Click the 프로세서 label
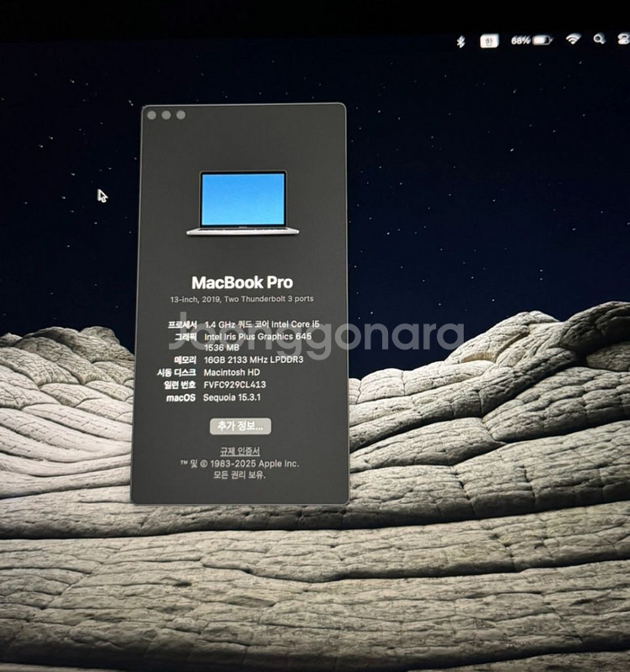This screenshot has width=630, height=672. 182,324
